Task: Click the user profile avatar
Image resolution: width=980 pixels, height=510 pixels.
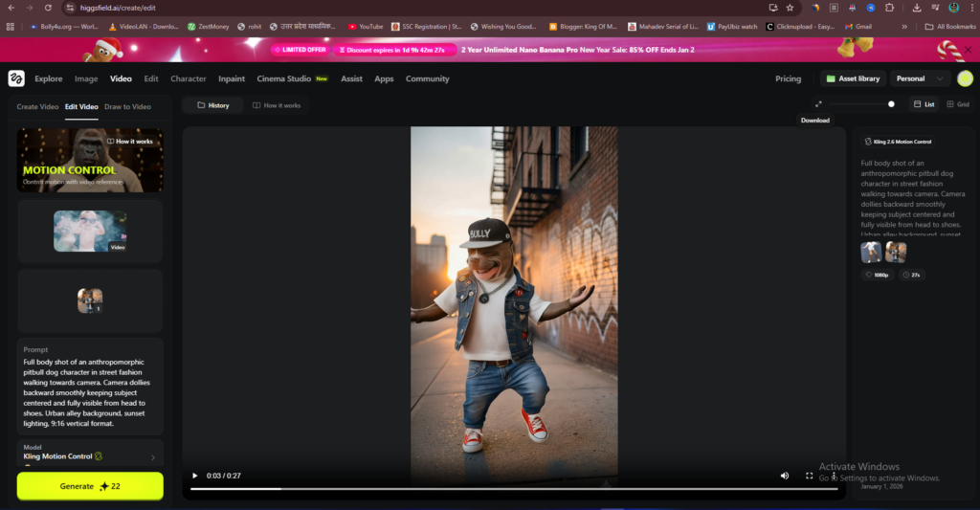Action: pos(964,78)
